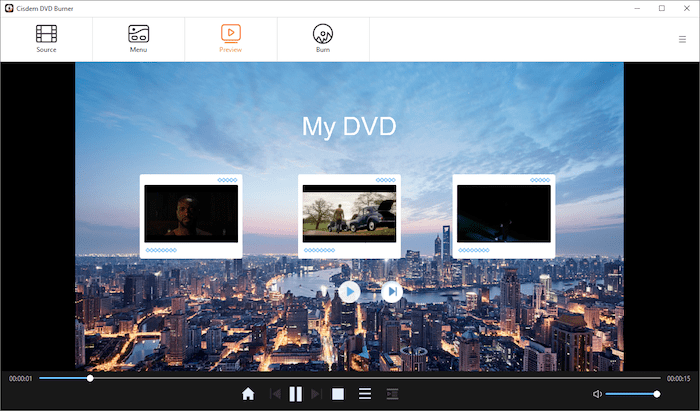This screenshot has width=700, height=411.
Task: Select the middle video thumbnail with car
Action: click(349, 214)
